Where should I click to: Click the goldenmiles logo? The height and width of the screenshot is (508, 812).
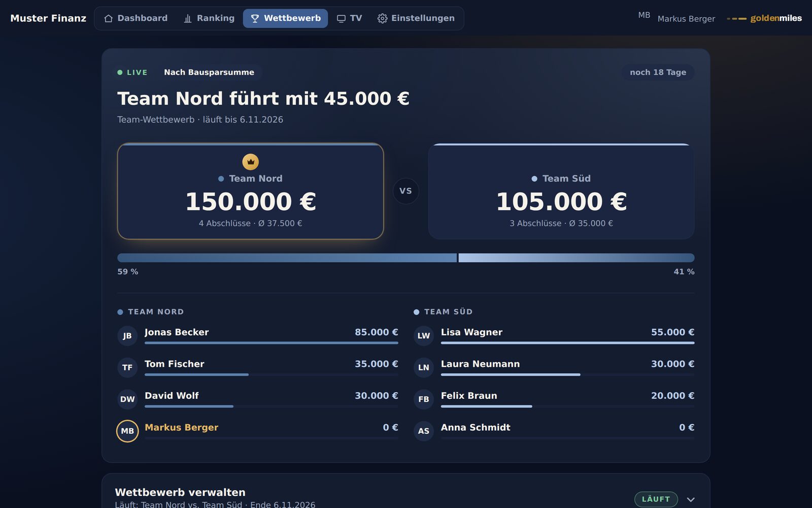(x=764, y=18)
